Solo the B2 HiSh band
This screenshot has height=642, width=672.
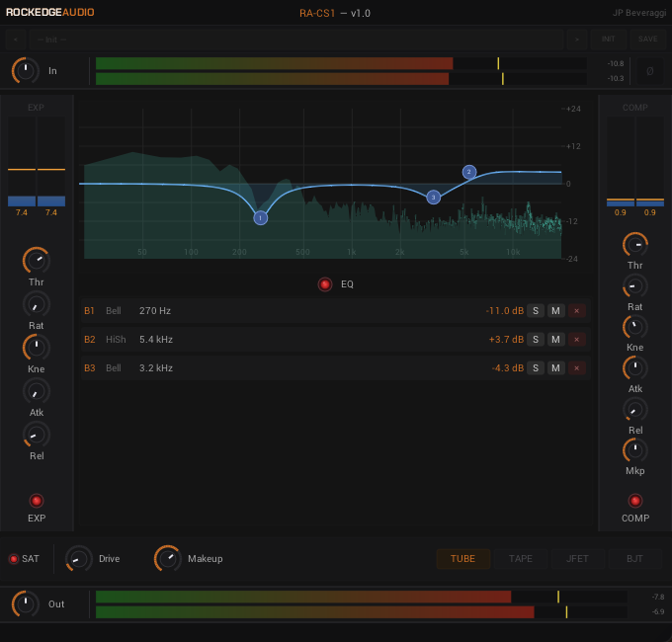pos(536,340)
